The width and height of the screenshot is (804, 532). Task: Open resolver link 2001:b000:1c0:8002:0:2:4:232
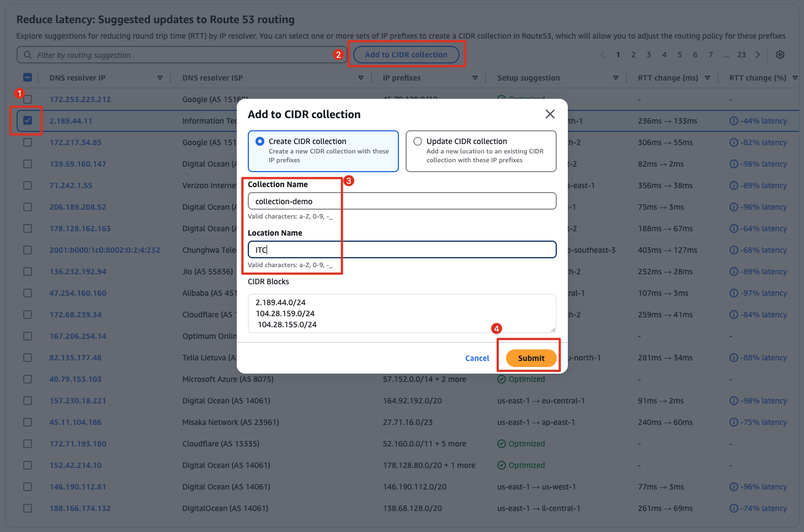click(105, 250)
